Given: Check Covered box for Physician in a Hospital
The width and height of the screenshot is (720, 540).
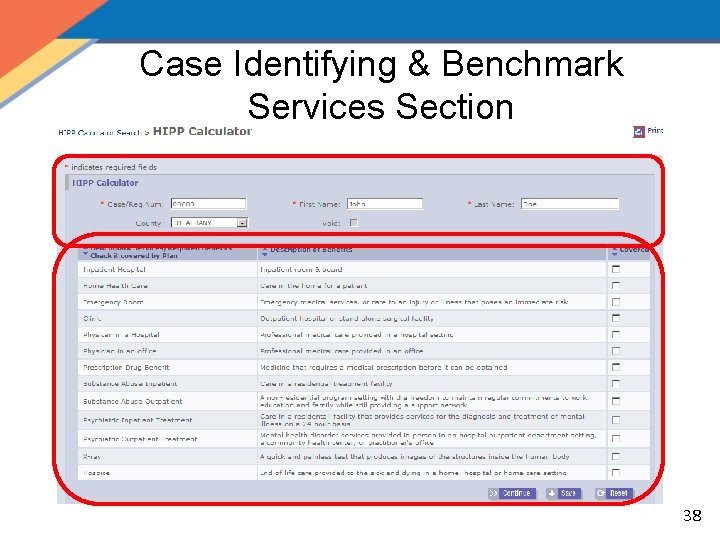Looking at the screenshot, I should (x=616, y=335).
